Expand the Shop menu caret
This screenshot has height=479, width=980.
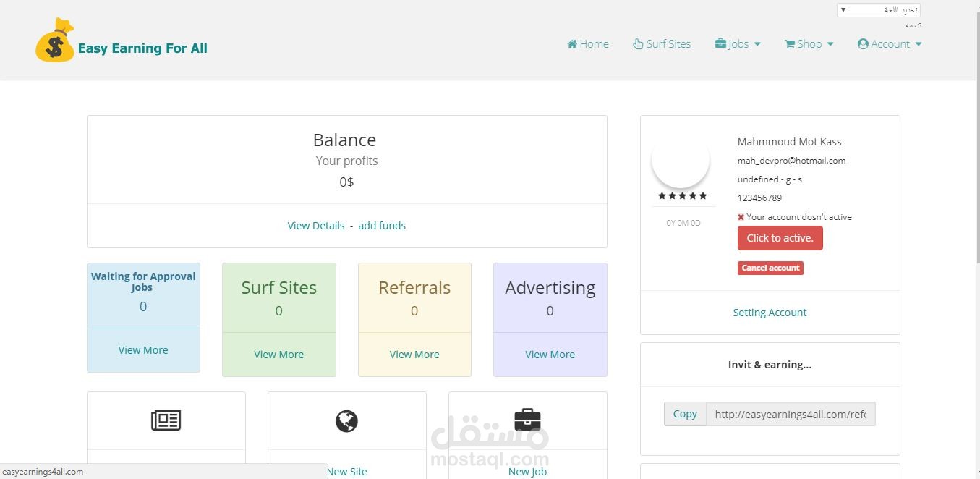(830, 44)
